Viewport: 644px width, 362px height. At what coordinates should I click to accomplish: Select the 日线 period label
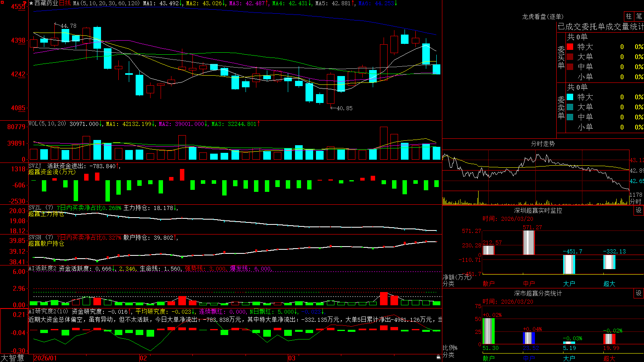click(65, 3)
